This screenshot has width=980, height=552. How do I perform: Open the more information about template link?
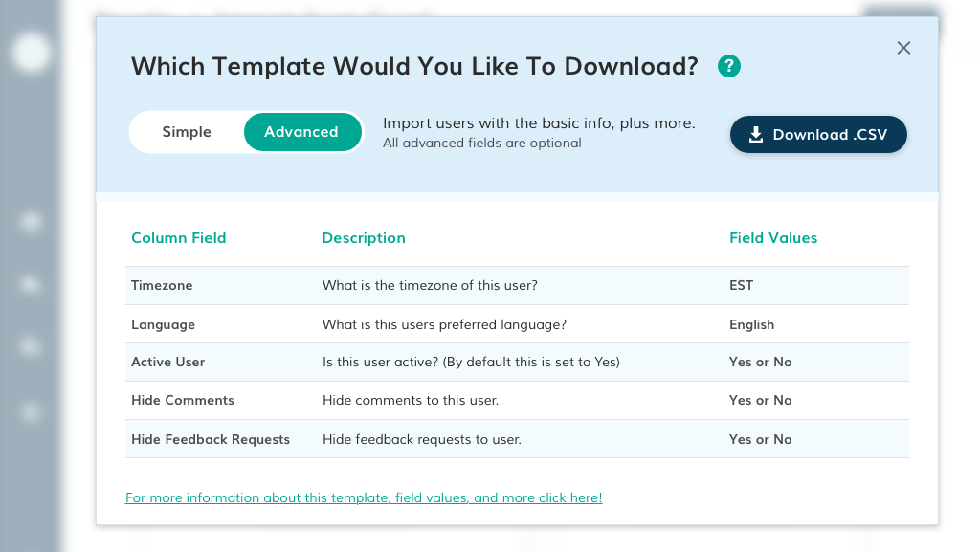364,497
